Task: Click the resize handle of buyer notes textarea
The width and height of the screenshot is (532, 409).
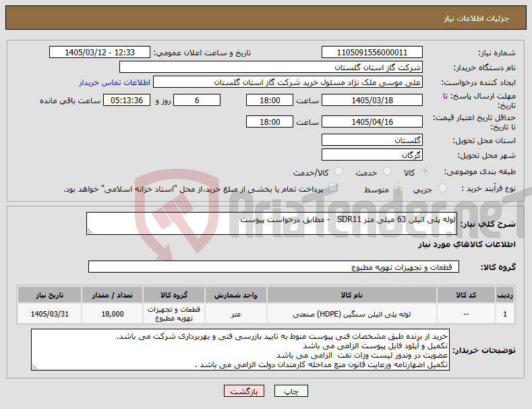Action: [x=34, y=367]
